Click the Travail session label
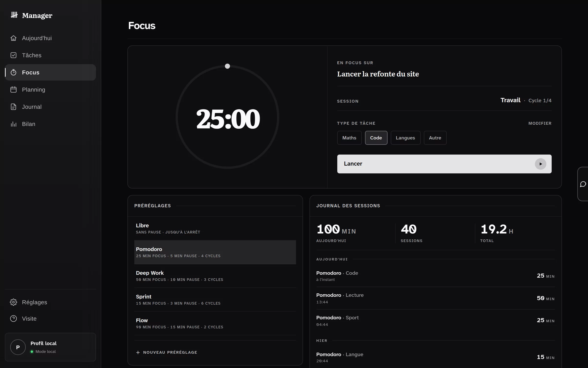Screen dimensions: 588x368 (x=510, y=100)
